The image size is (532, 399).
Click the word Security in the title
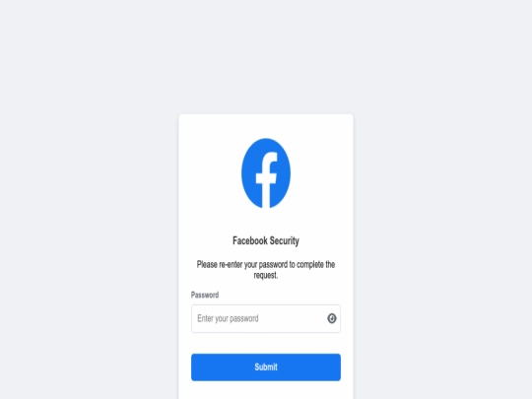(x=285, y=241)
